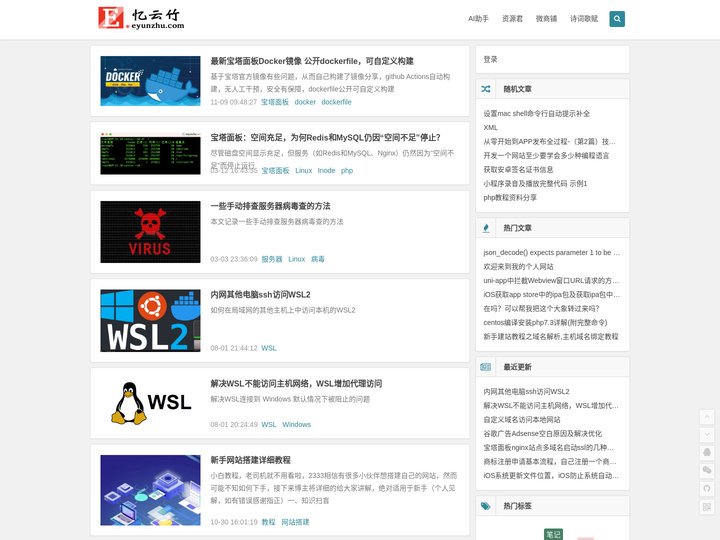
Task: Jump to top with the floating up arrow
Action: tap(707, 417)
